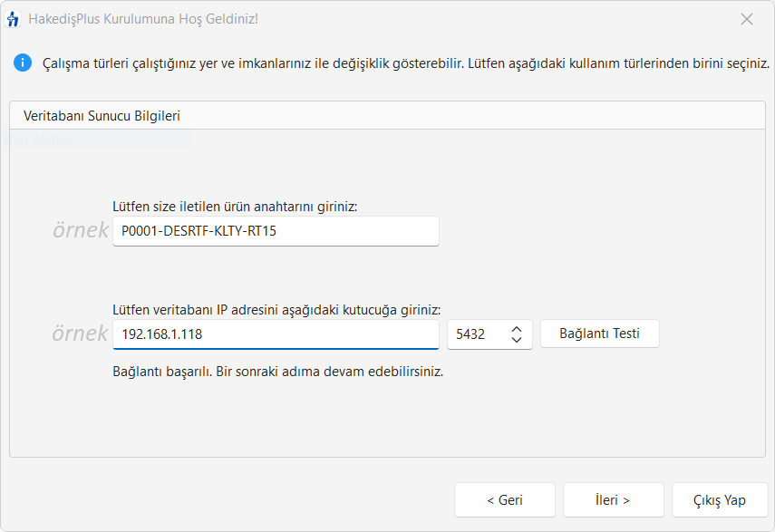Go back with the Geri button
Screen dimensions: 775x532
pos(504,500)
